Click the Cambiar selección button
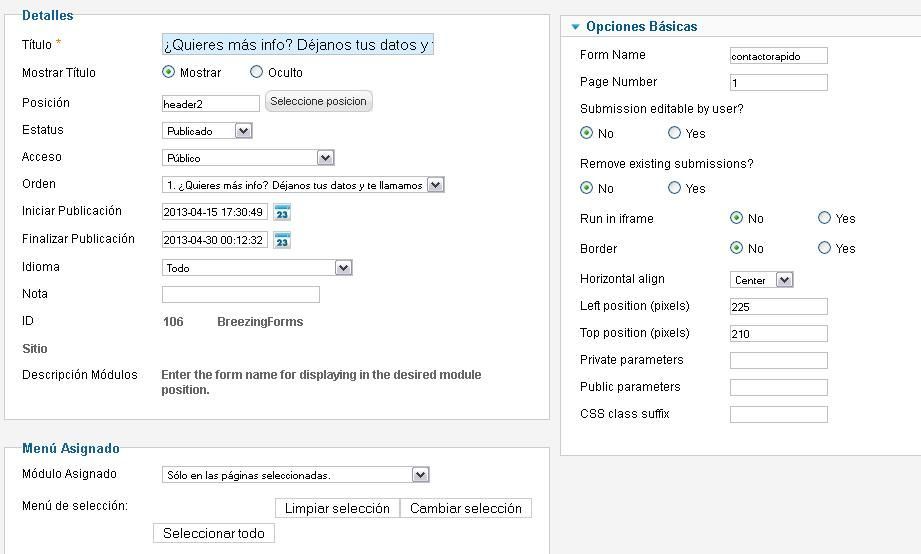The width and height of the screenshot is (921, 554). tap(466, 508)
